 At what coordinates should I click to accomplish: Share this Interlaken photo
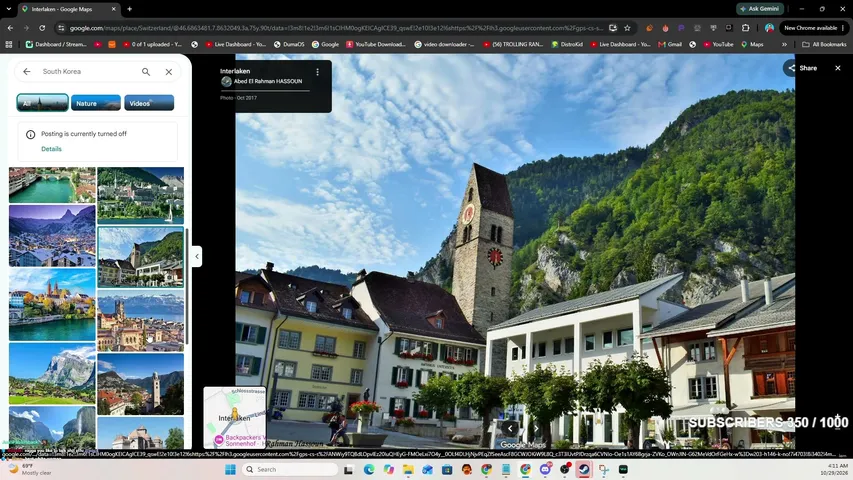click(803, 68)
